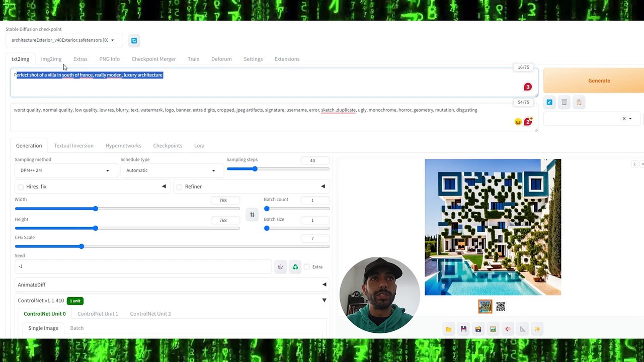Viewport: 644px width, 362px height.
Task: Select the QR code thumbnail in the gallery
Action: [500, 306]
